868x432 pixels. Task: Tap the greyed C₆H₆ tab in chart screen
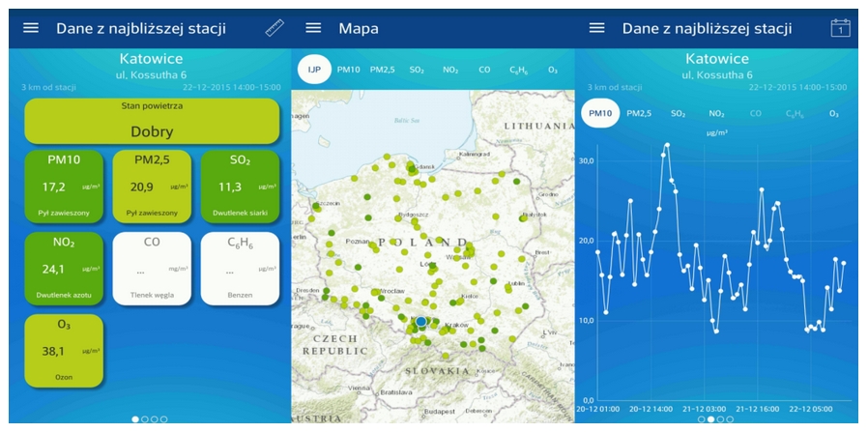point(795,114)
